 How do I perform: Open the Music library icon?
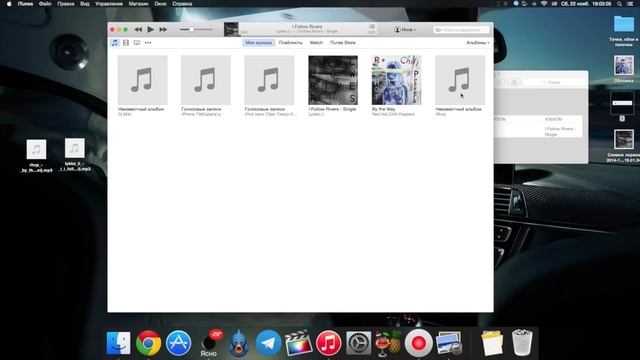(x=115, y=42)
